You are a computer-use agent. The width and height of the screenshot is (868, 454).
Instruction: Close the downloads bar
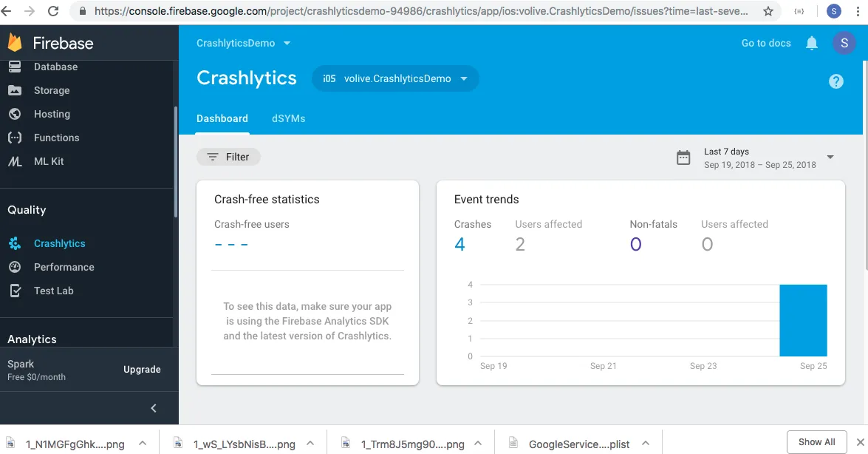coord(860,442)
